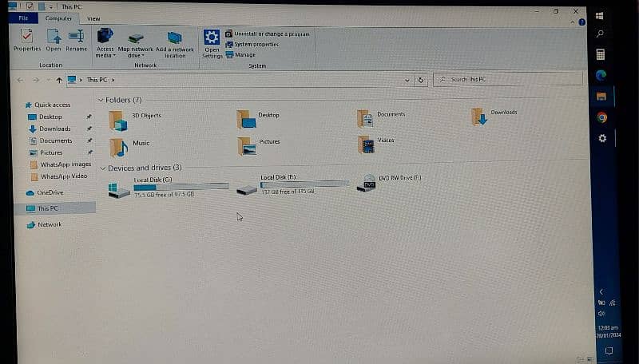Open the taskbar Search icon

tap(600, 34)
